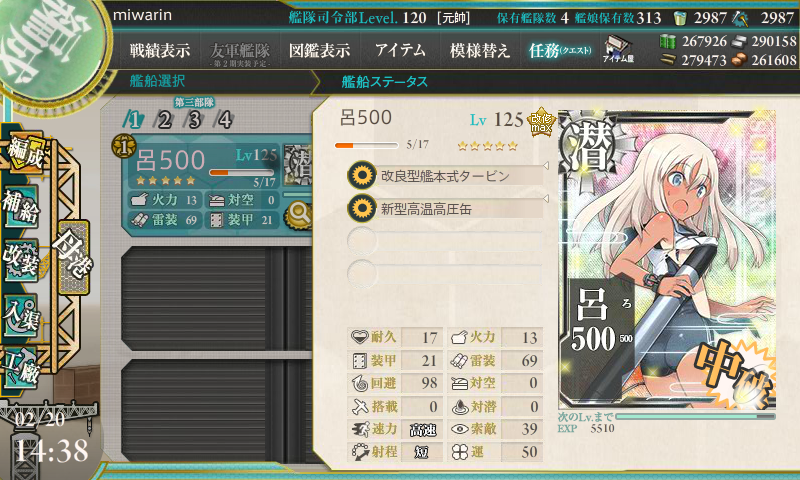Expand the 改良型艦本式タービン equipment slot arrow
Screen dimensions: 800x480
point(545,166)
